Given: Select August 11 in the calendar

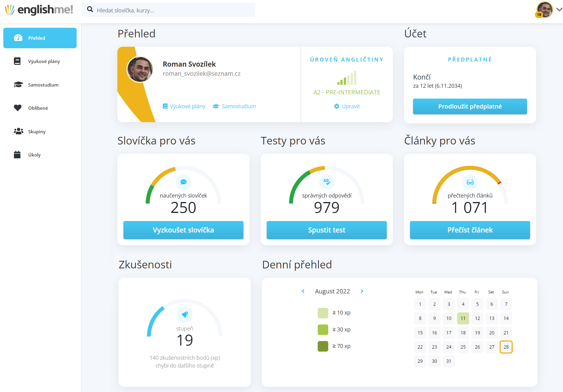Looking at the screenshot, I should 463,318.
